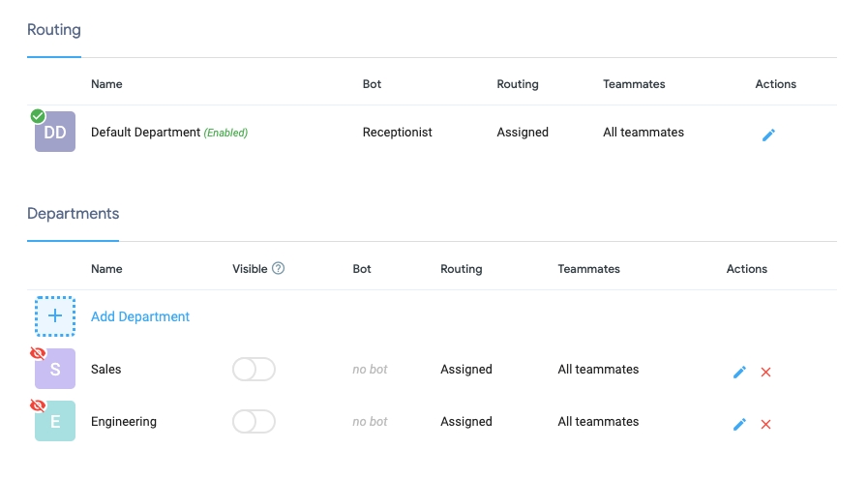Delete the Sales department
This screenshot has height=479, width=868.
click(x=765, y=372)
